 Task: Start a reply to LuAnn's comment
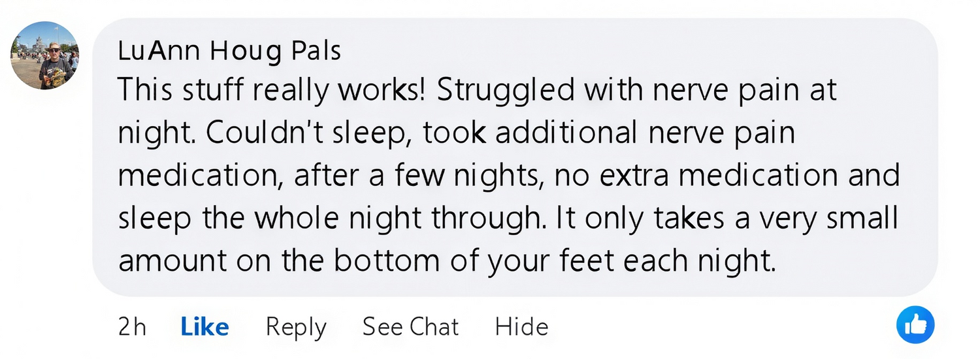click(x=296, y=326)
